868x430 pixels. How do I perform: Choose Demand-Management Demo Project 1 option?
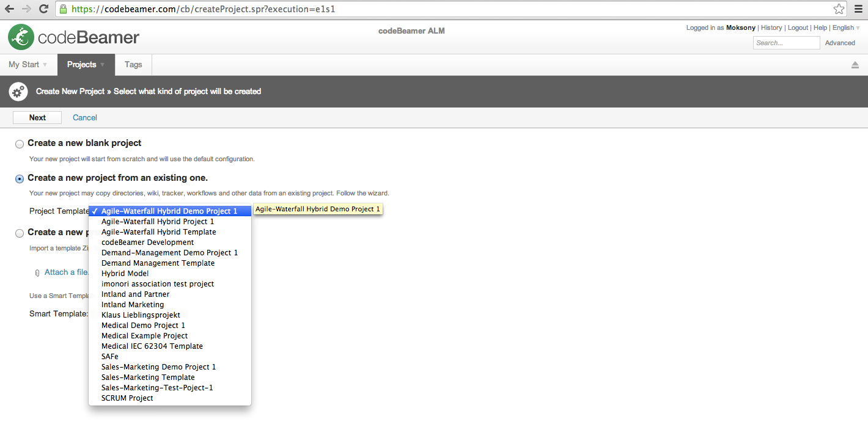pos(170,253)
